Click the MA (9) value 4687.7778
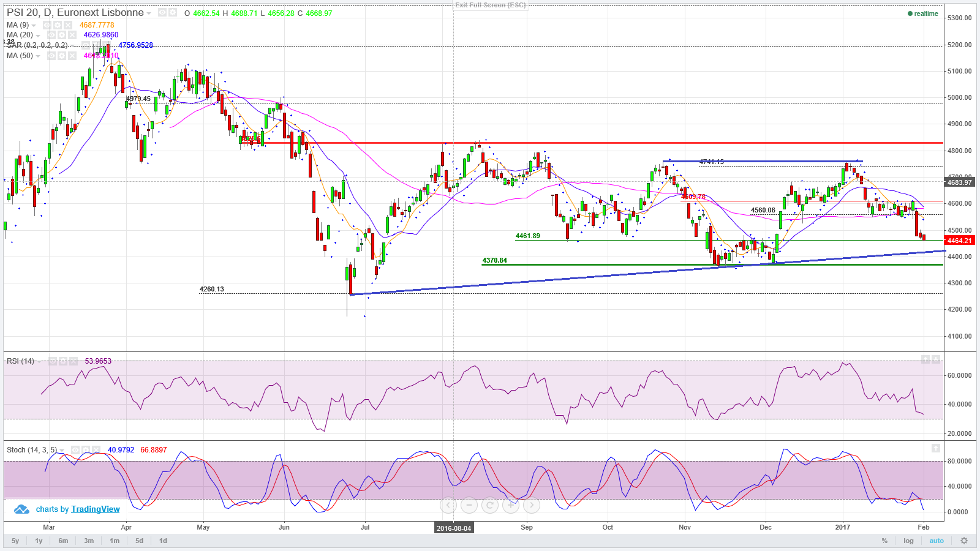The image size is (980, 551). click(x=97, y=25)
